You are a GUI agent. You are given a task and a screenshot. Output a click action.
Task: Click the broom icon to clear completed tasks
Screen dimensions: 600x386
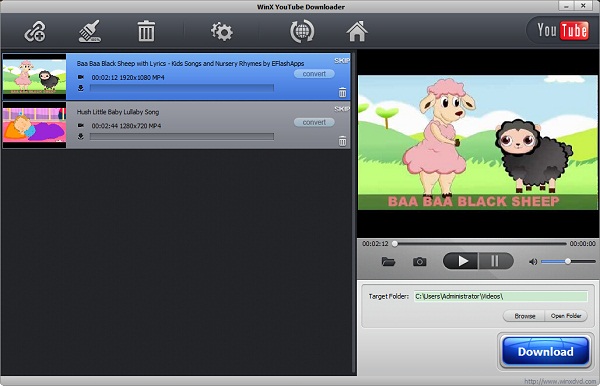click(90, 31)
